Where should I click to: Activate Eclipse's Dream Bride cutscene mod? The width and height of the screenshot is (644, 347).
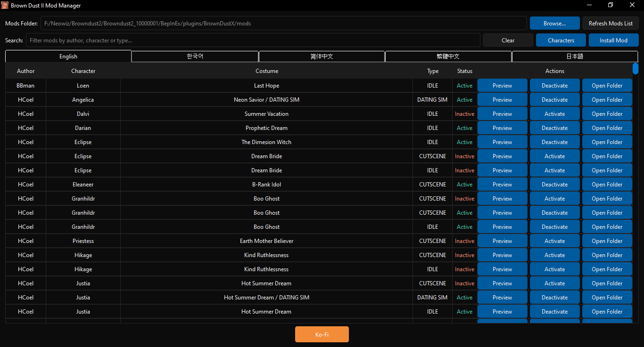pos(554,156)
